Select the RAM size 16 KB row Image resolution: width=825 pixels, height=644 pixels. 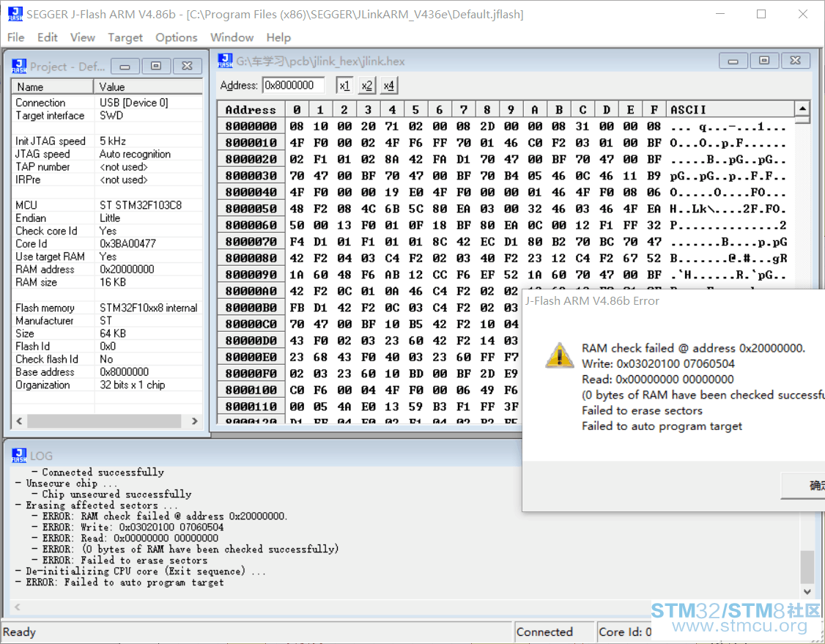107,282
